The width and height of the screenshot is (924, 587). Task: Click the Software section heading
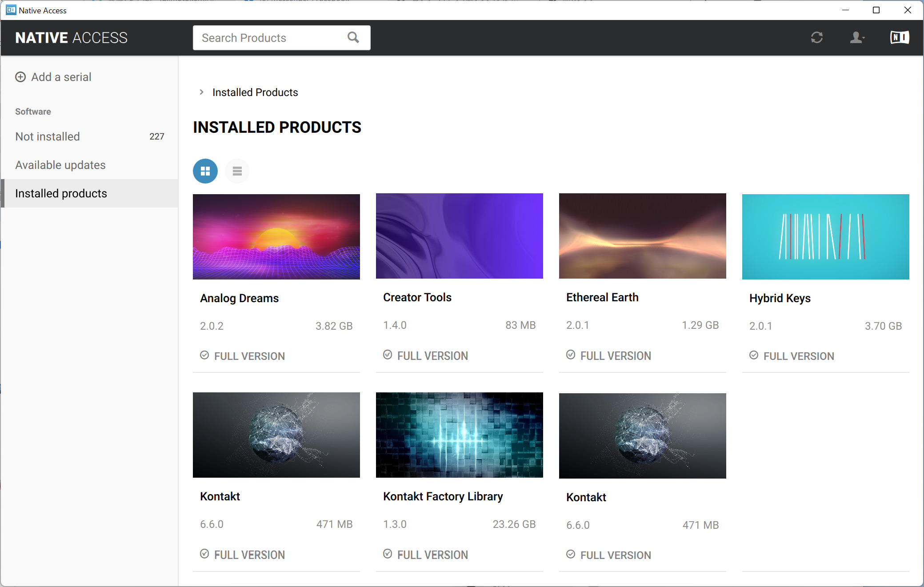coord(33,112)
